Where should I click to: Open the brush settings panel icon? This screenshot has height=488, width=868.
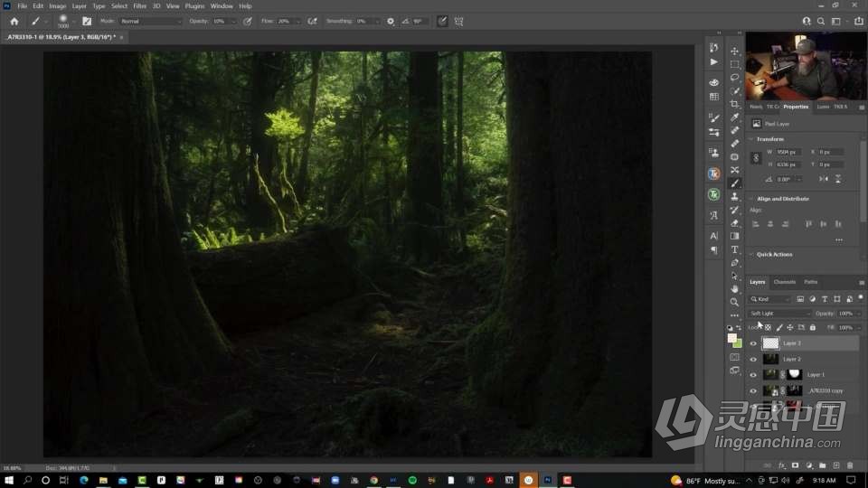click(87, 21)
